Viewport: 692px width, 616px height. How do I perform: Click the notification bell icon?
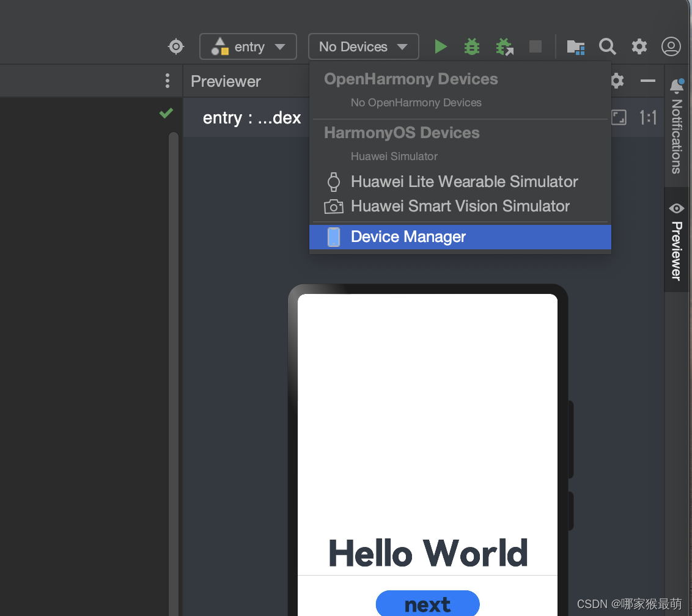[x=677, y=85]
